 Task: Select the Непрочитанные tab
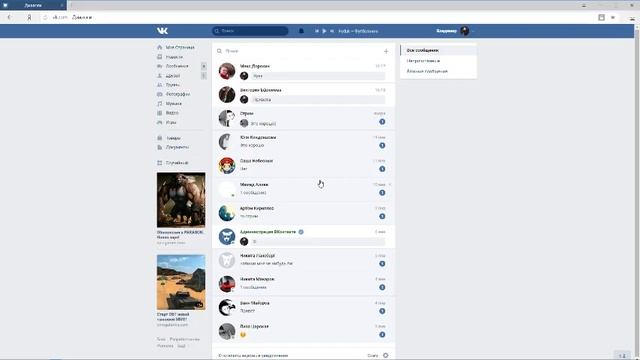[x=438, y=61]
